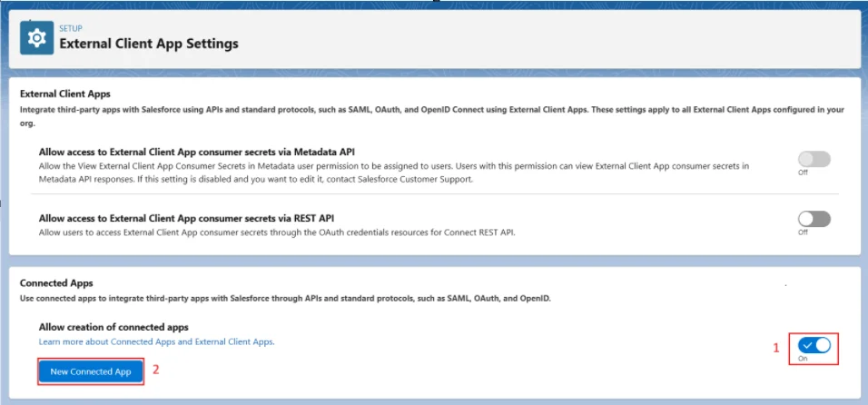Click the On label under connected apps toggle
The image size is (868, 405).
pos(803,359)
